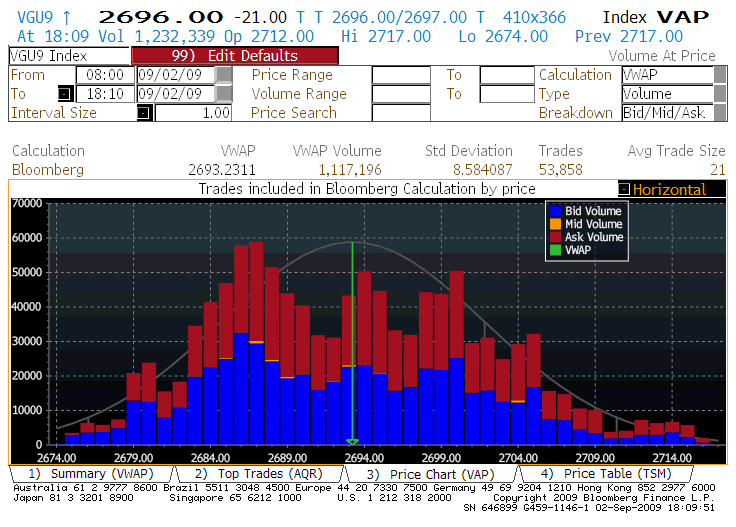Click the Std Deviation value 8.584087
Viewport: 736px width, 527px height.
[483, 169]
